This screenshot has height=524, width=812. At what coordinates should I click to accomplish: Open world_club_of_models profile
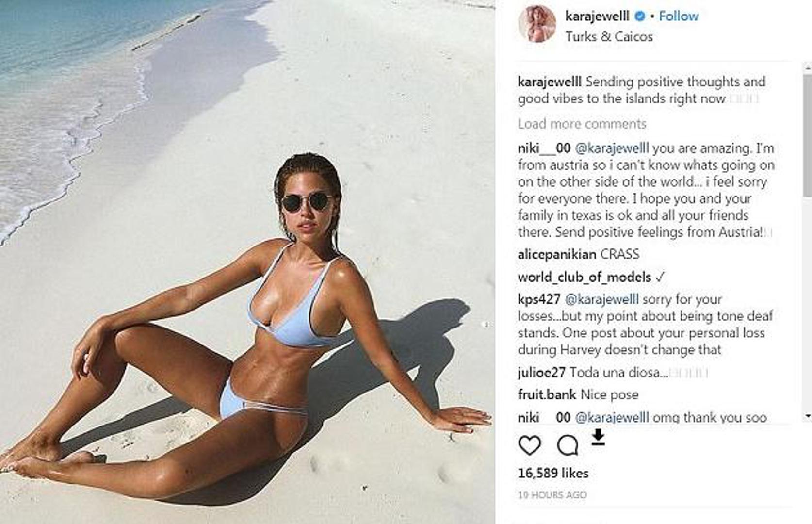[584, 277]
